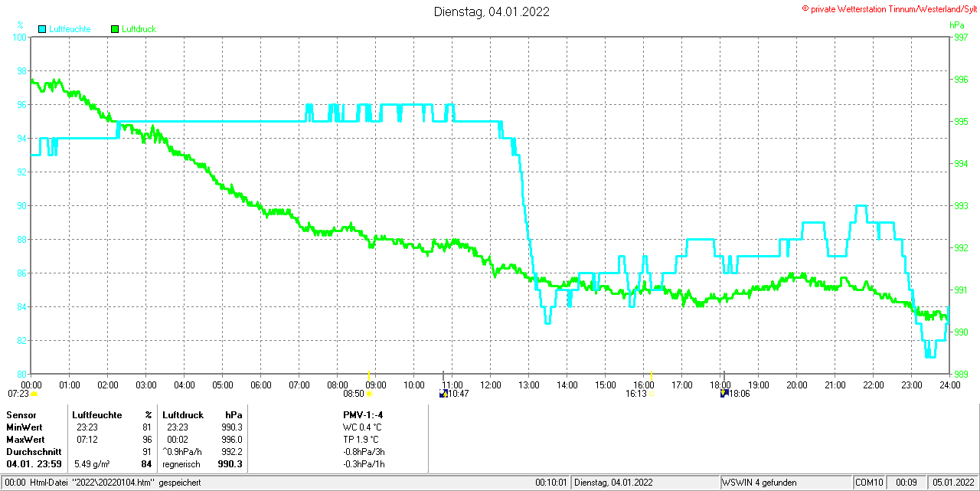980x491 pixels.
Task: Click the moonset icon beside 18:06
Action: (x=724, y=394)
